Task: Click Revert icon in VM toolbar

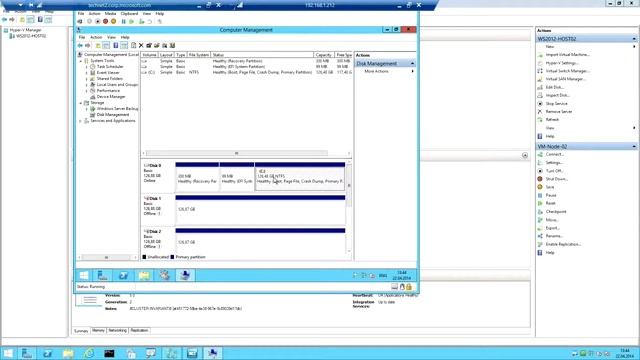Action: pos(150,21)
